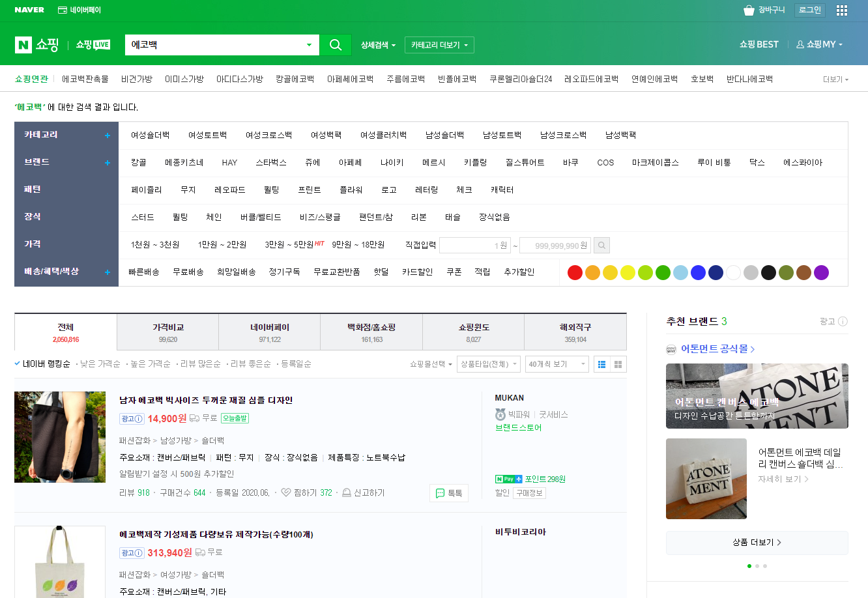Viewport: 868px width, 598px height.
Task: Click the Naver Shopping N logo
Action: click(23, 45)
